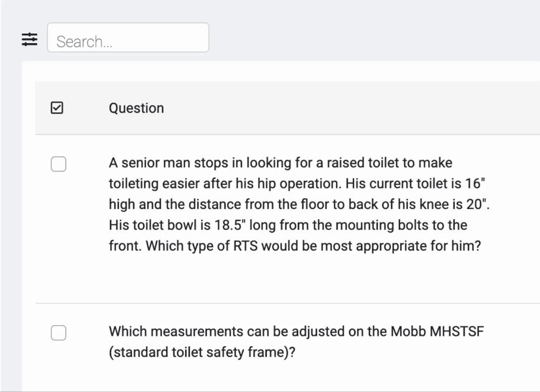540x392 pixels.
Task: Focus the search box with Search... placeholder
Action: (x=128, y=38)
